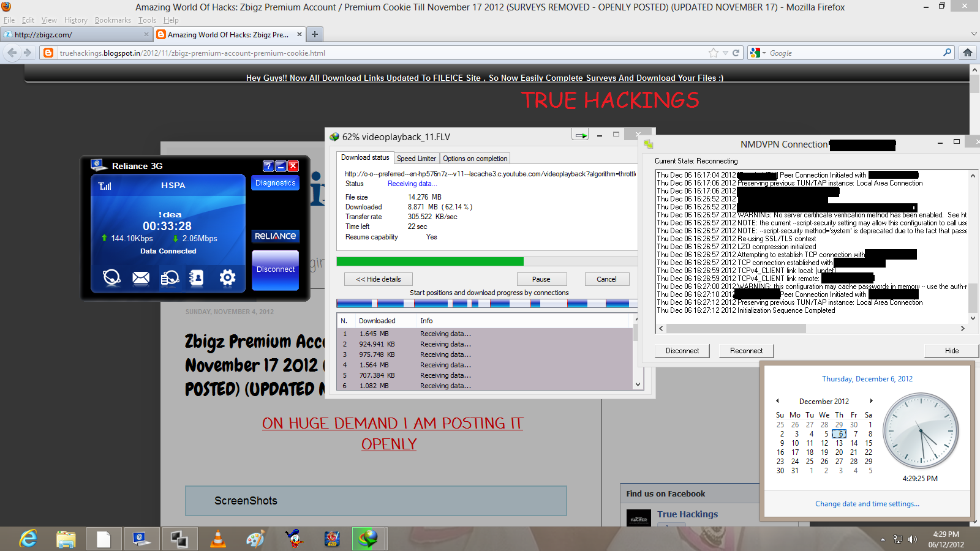Switch to the zbigz.com tab
Screen dimensions: 980x551
tap(76, 34)
